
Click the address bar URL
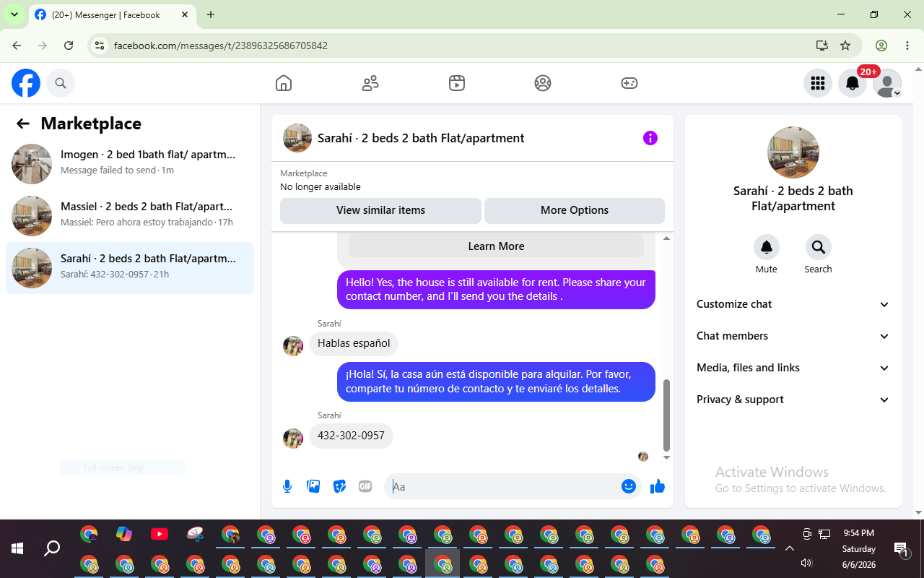pyautogui.click(x=221, y=46)
